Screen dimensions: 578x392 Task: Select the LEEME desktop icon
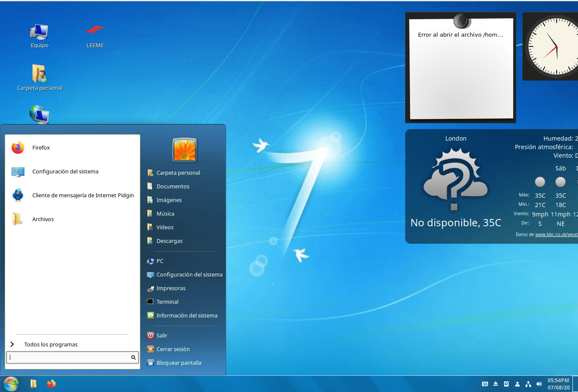[95, 36]
